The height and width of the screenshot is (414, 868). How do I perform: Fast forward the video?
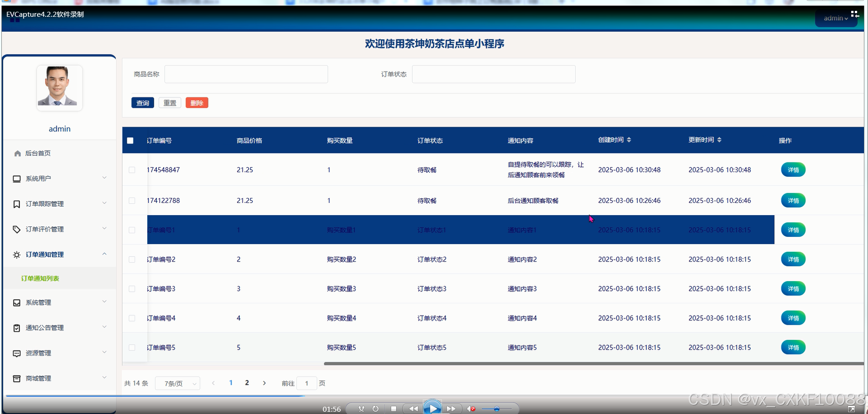tap(451, 409)
